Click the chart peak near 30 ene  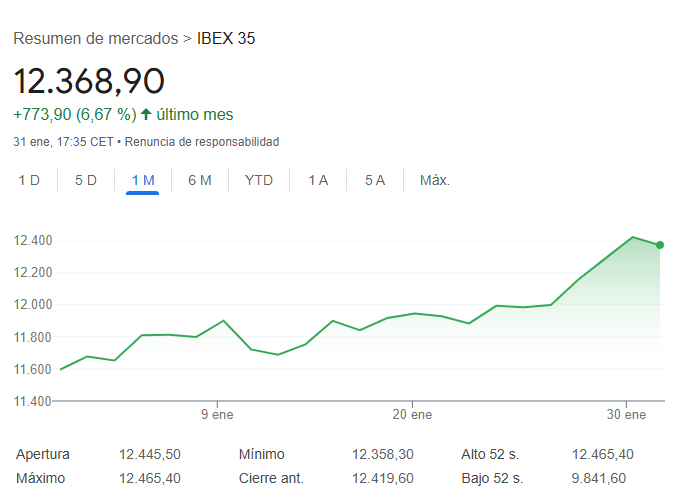[x=633, y=237]
